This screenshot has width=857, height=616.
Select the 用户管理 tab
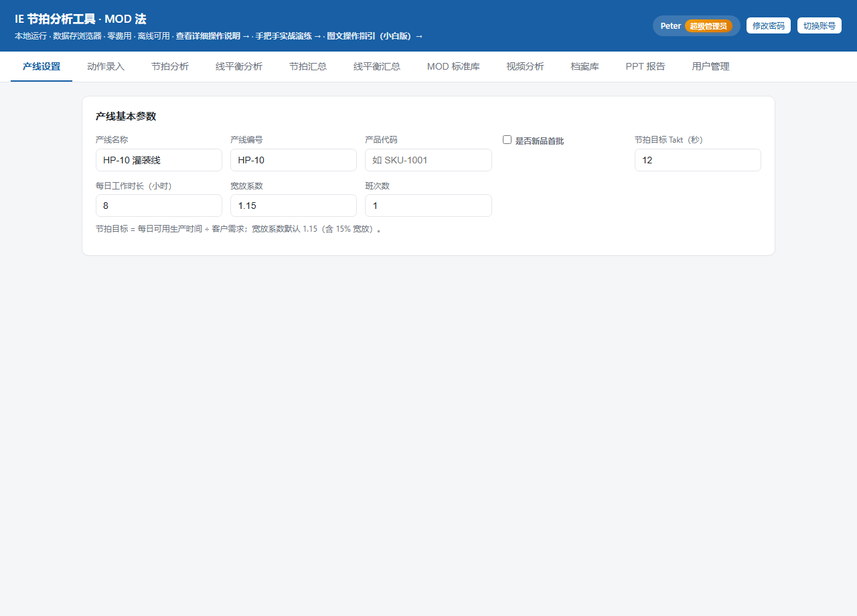711,67
